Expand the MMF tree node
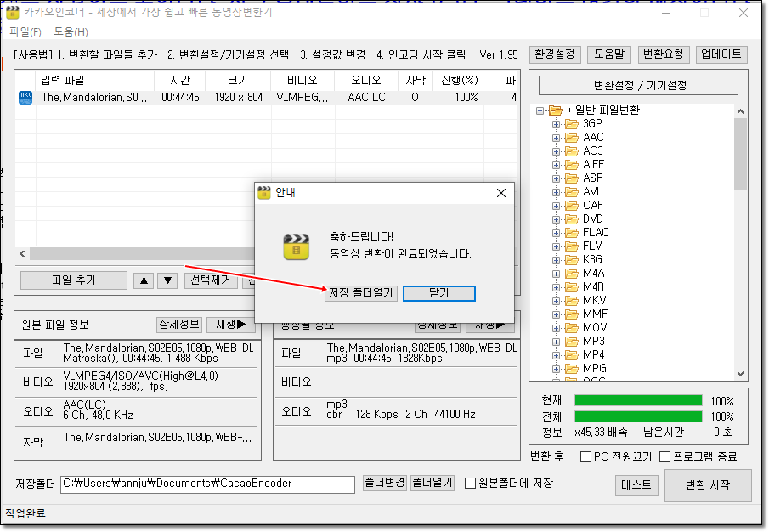Viewport: 769px width, 532px height. click(556, 314)
